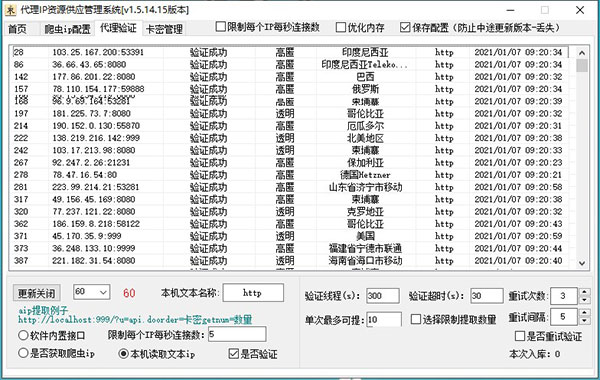600x380 pixels.
Task: Increase 重试次数 with up spinner arrow
Action: [x=584, y=292]
